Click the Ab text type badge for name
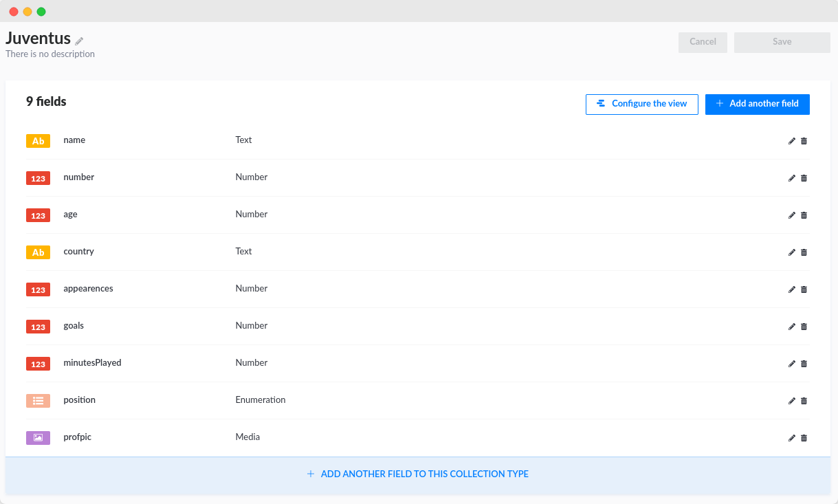This screenshot has width=838, height=504. click(38, 141)
